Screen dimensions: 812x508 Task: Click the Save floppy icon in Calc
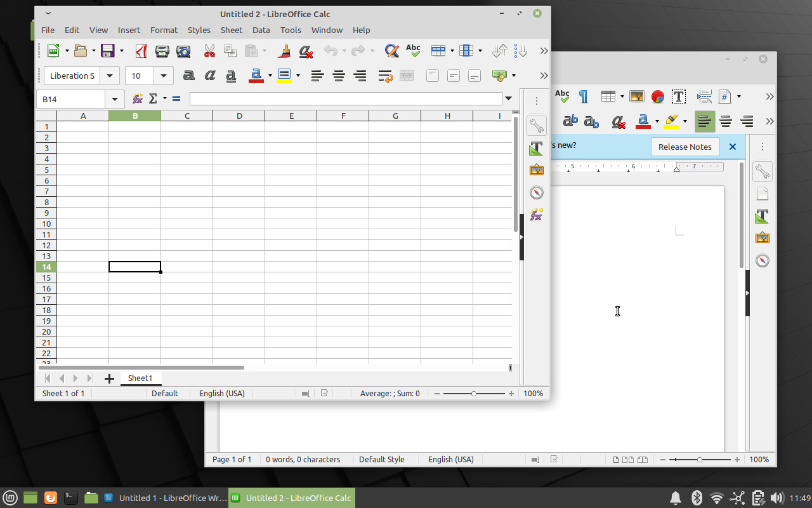[x=108, y=51]
